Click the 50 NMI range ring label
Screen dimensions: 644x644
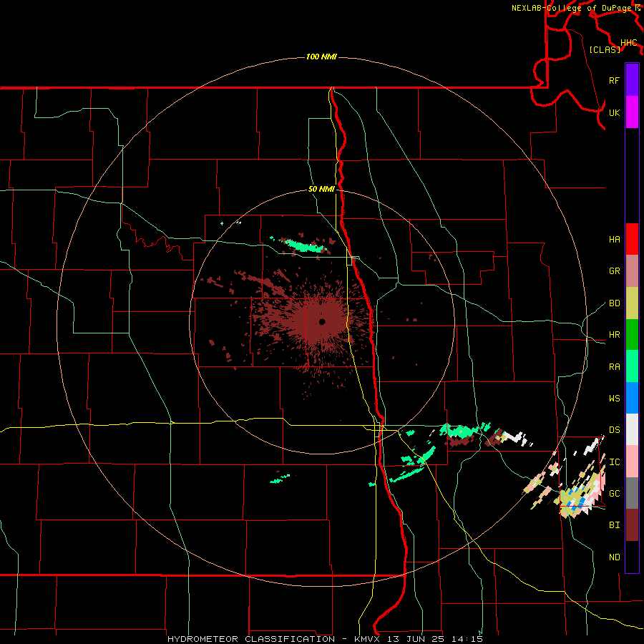(x=321, y=190)
